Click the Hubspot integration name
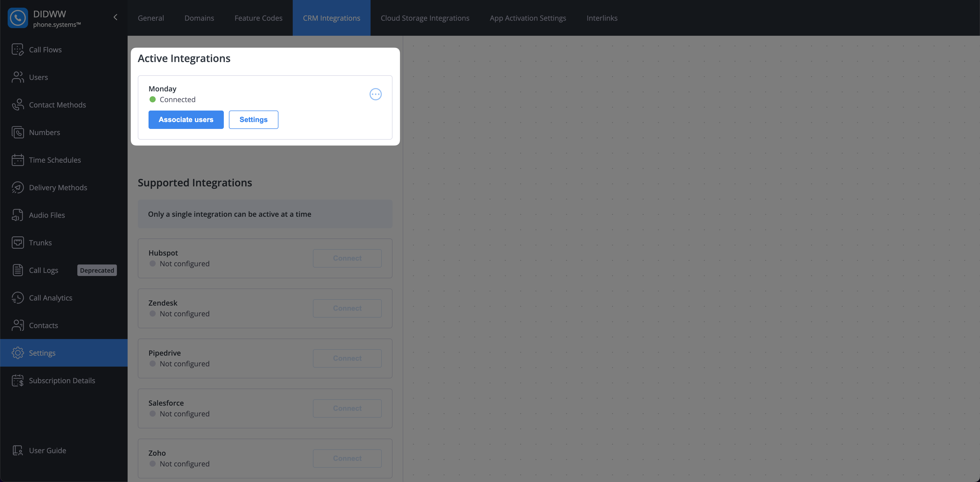This screenshot has height=482, width=980. coord(163,253)
